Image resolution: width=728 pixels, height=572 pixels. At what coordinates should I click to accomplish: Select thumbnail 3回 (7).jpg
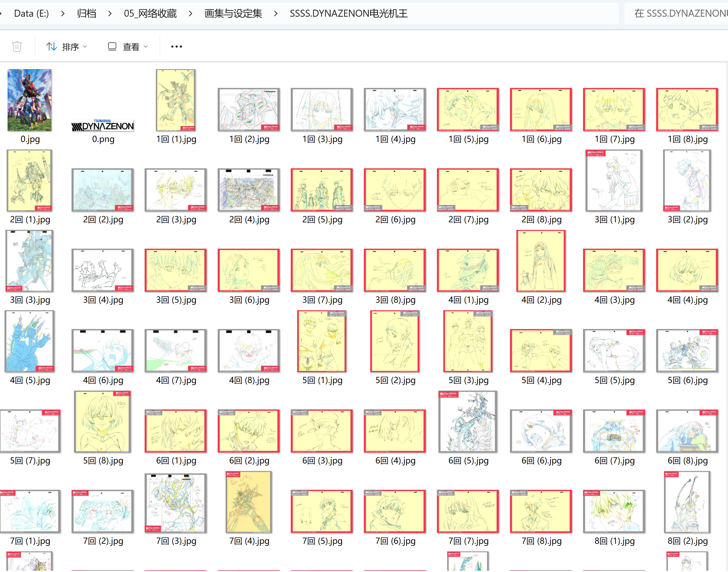pyautogui.click(x=322, y=270)
